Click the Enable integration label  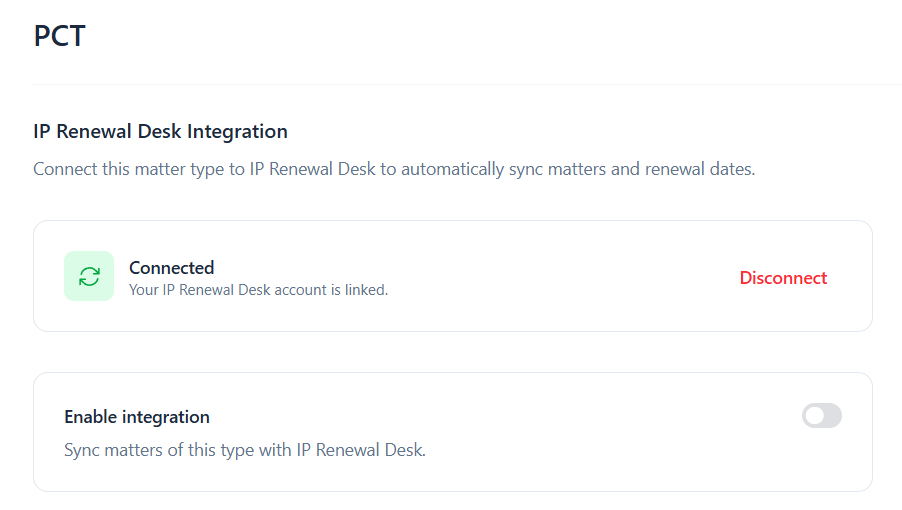coord(137,417)
